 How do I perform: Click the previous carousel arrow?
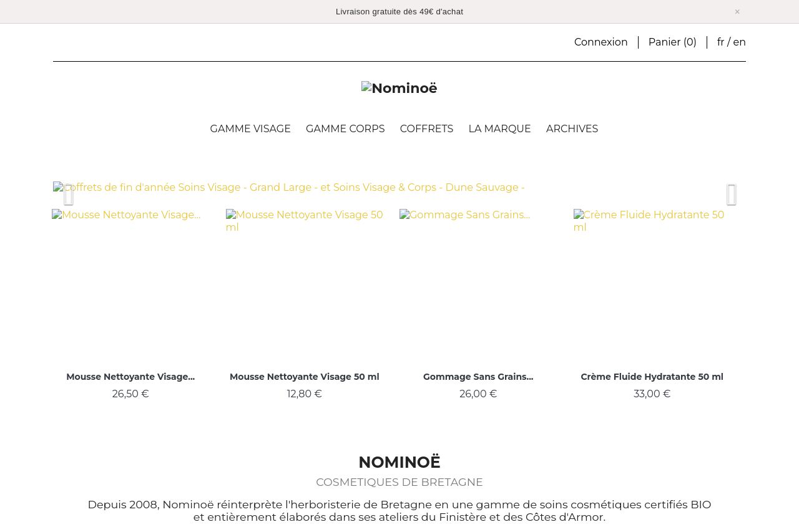(x=69, y=194)
